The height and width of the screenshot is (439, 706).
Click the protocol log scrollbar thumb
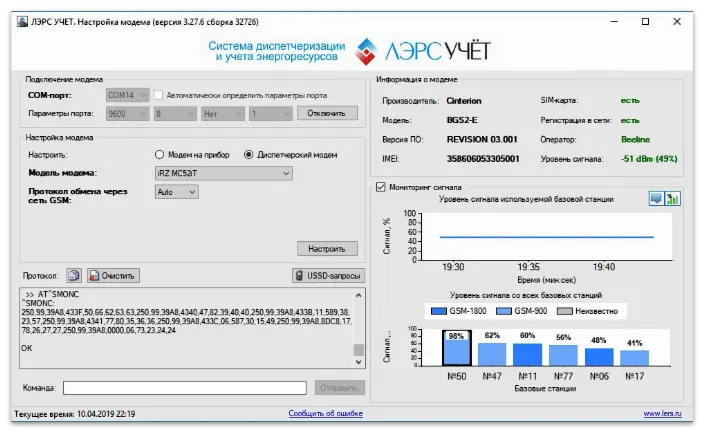358,350
